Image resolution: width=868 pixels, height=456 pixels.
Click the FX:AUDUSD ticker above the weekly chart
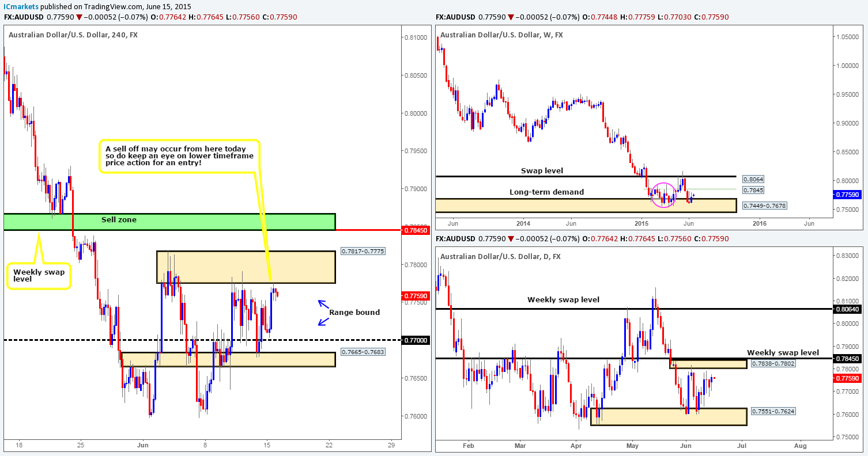456,17
